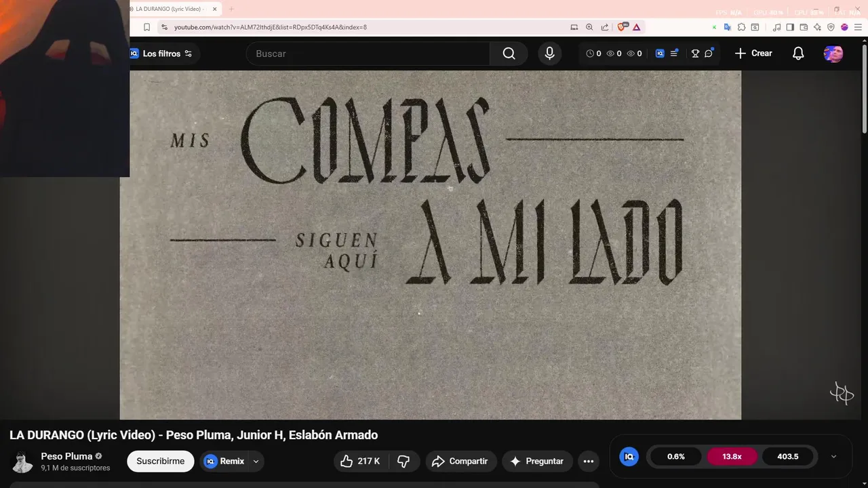Open the extensions puzzle piece icon
The height and width of the screenshot is (488, 868).
741,27
